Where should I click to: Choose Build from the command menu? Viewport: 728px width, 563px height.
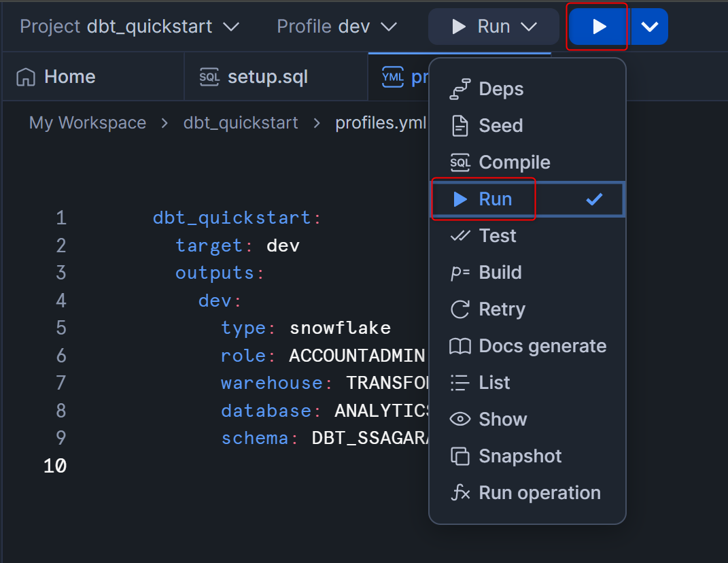(x=500, y=273)
